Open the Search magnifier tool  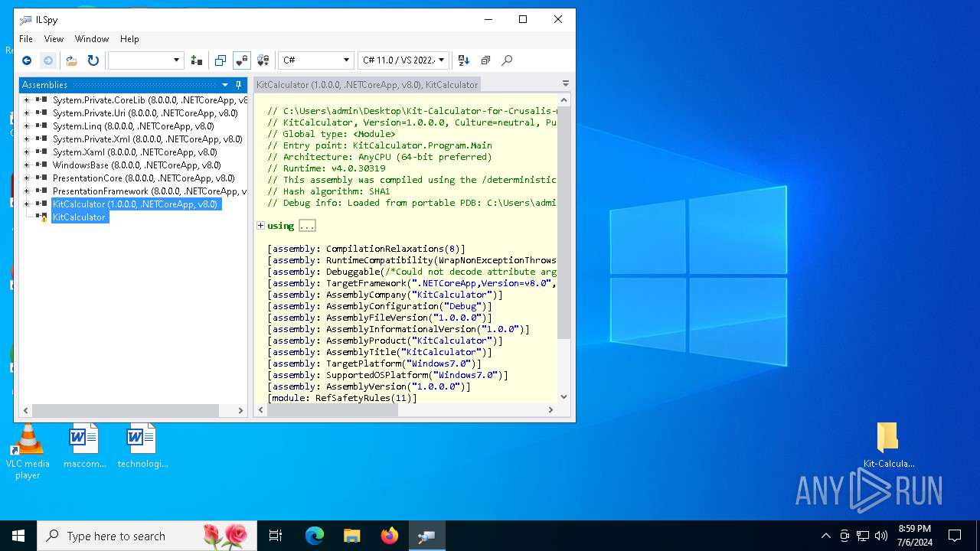click(507, 60)
